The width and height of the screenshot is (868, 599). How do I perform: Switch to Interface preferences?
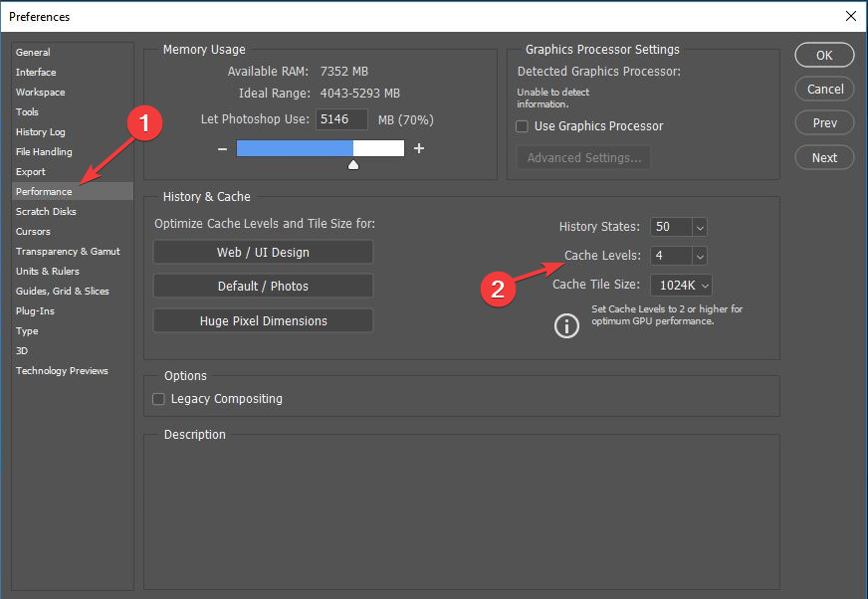(36, 72)
